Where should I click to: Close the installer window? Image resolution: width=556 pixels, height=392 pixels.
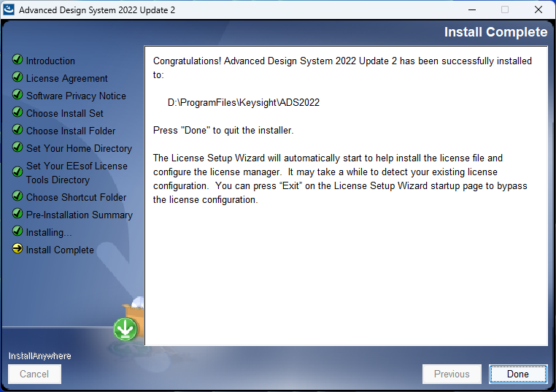[538, 9]
